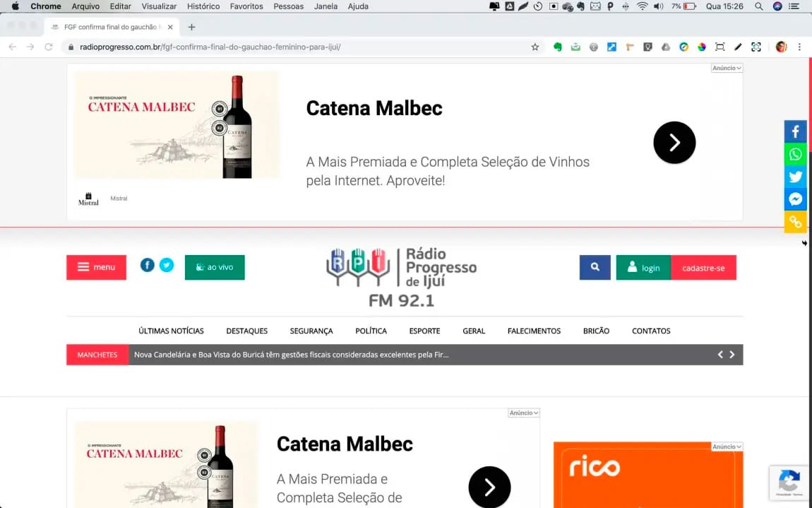812x508 pixels.
Task: Go to the Bricão section
Action: click(596, 331)
